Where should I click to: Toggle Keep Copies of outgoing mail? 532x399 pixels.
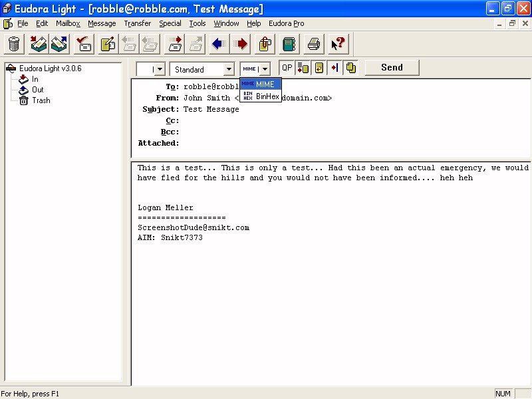(351, 68)
